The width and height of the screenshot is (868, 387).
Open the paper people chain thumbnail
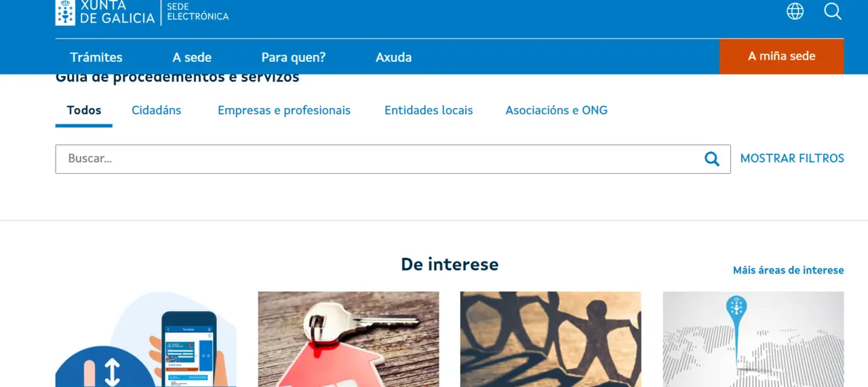[551, 339]
